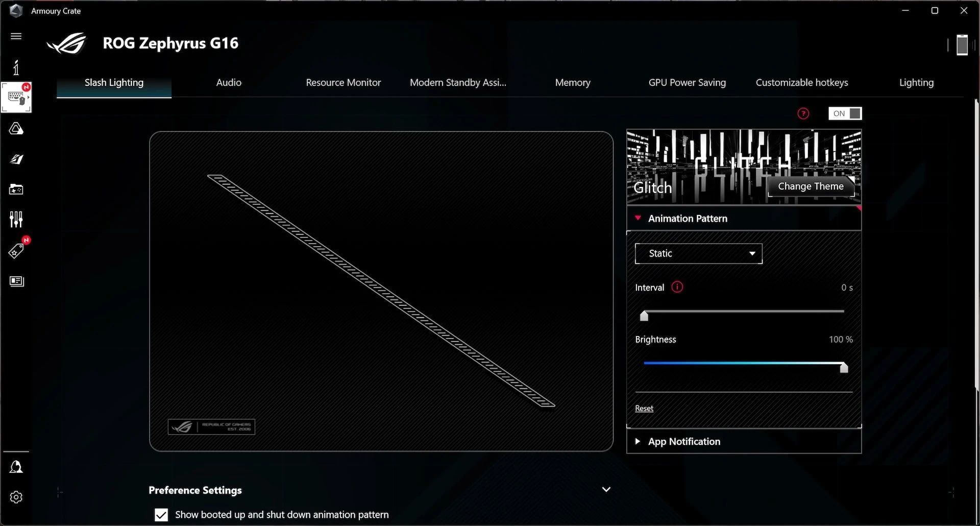Open the Static animation pattern dropdown
This screenshot has width=980, height=526.
click(x=698, y=253)
